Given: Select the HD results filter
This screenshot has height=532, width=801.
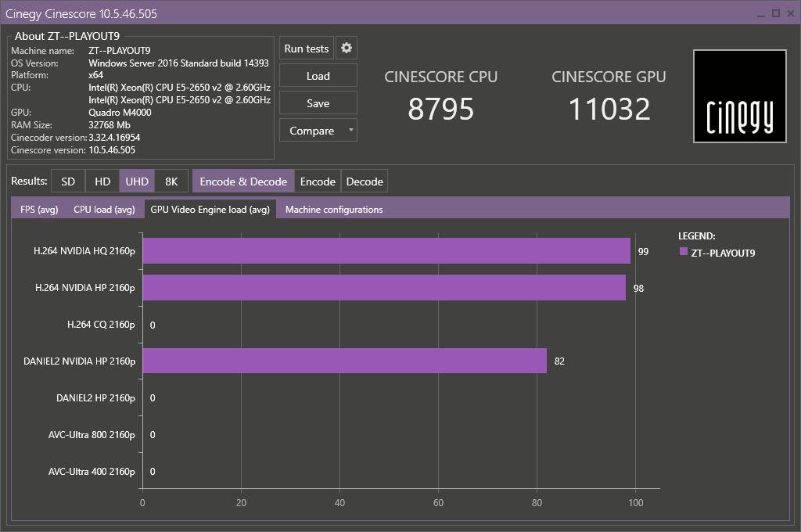Looking at the screenshot, I should click(x=102, y=182).
